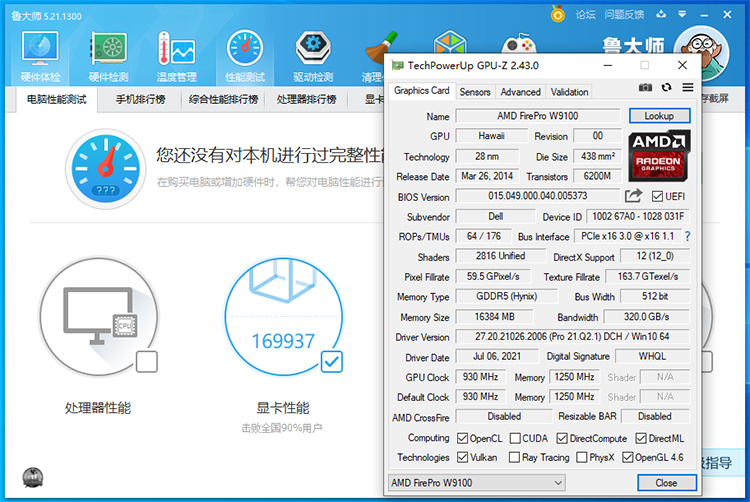Select the 性能测试 performance test icon

tap(245, 56)
